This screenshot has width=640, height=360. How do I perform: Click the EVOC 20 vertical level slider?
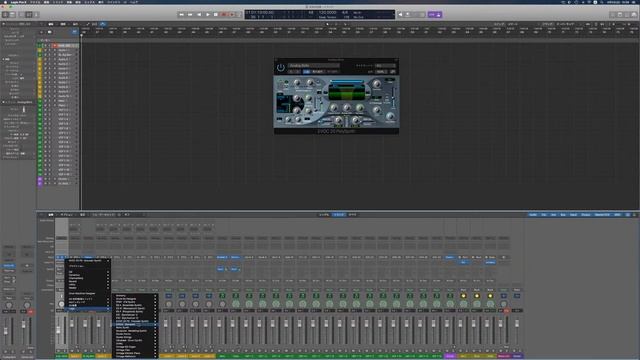click(393, 97)
